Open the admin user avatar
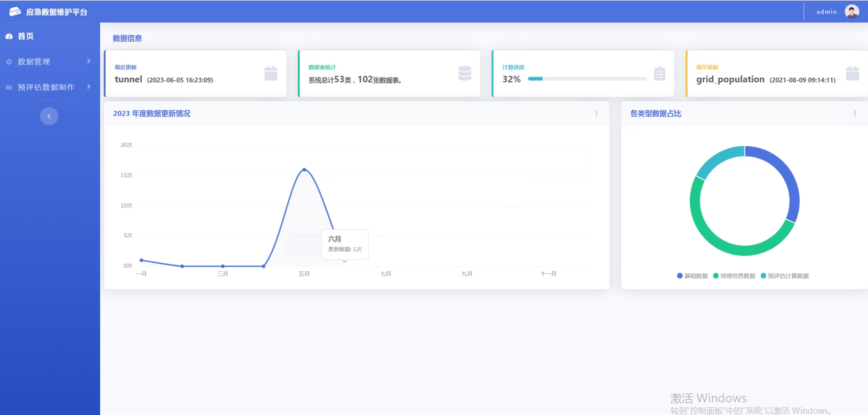Screen dimensions: 868x415 (852, 12)
